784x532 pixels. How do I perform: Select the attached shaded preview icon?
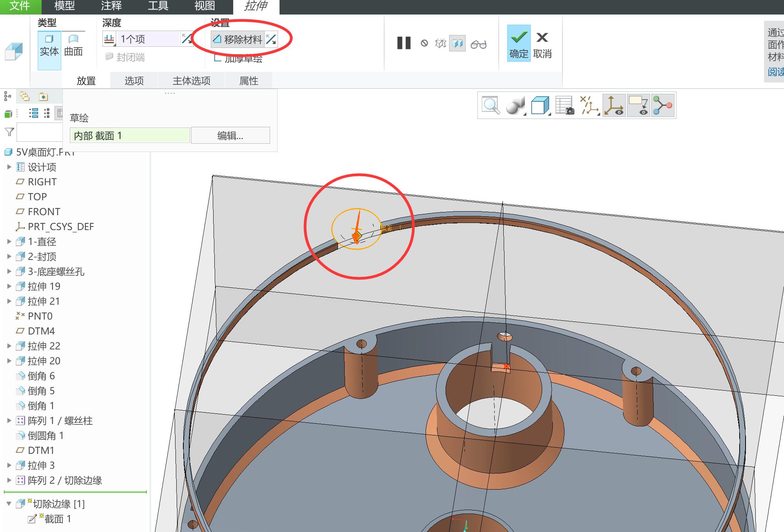click(457, 43)
